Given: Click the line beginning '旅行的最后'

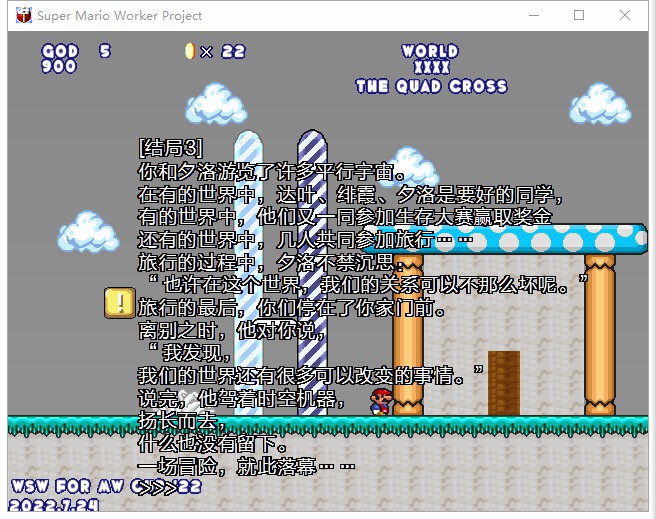Looking at the screenshot, I should [292, 308].
